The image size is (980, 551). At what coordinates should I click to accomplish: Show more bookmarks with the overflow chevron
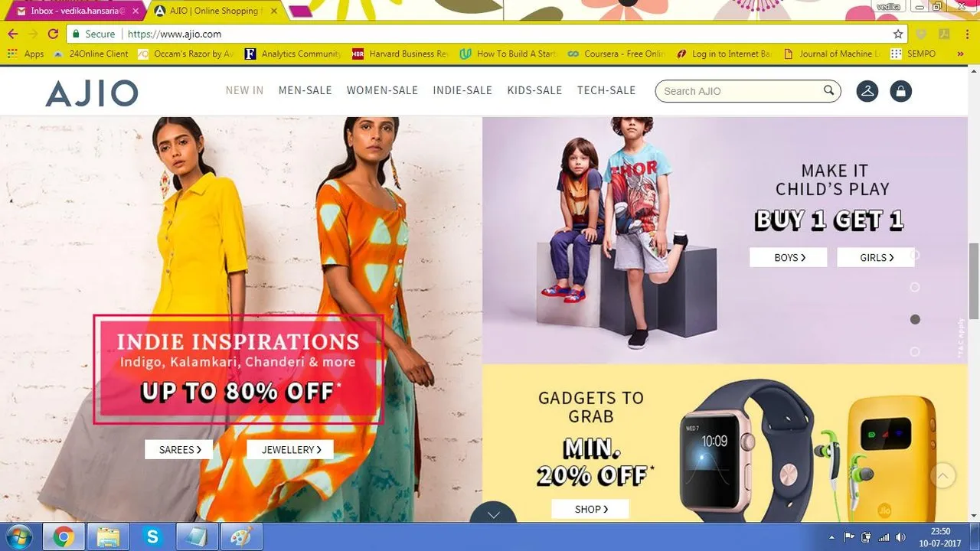pyautogui.click(x=961, y=54)
